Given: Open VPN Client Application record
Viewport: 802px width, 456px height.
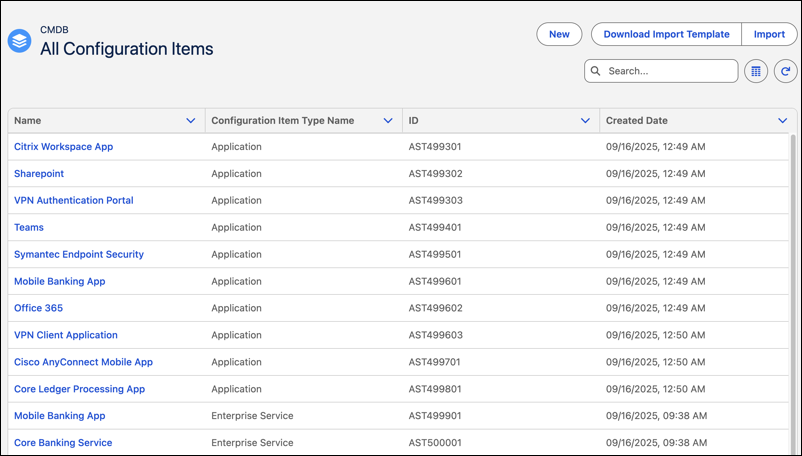Looking at the screenshot, I should click(x=65, y=335).
